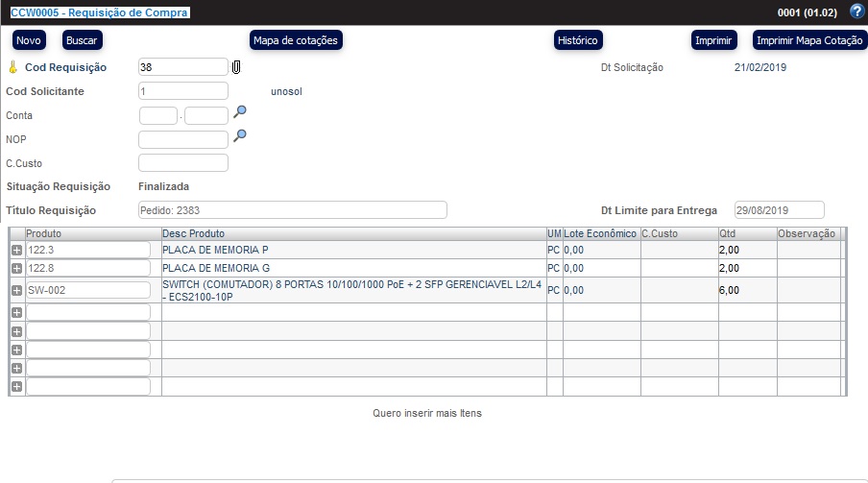Select PLACA DE MEMORIA G description

[x=216, y=268]
